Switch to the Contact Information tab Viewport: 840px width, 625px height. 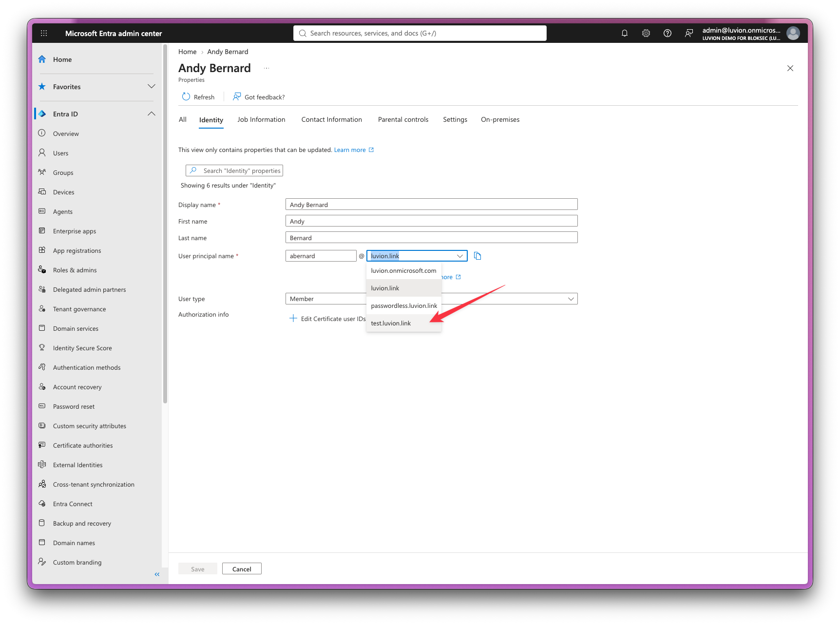click(x=331, y=119)
